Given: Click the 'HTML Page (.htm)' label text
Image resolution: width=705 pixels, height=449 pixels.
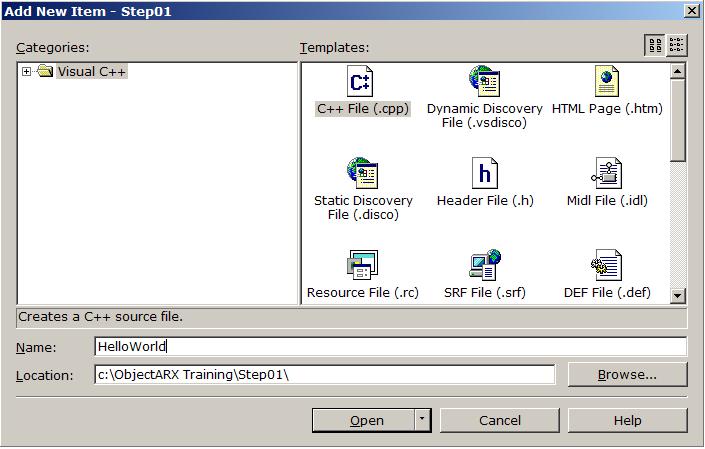Looking at the screenshot, I should (x=607, y=109).
